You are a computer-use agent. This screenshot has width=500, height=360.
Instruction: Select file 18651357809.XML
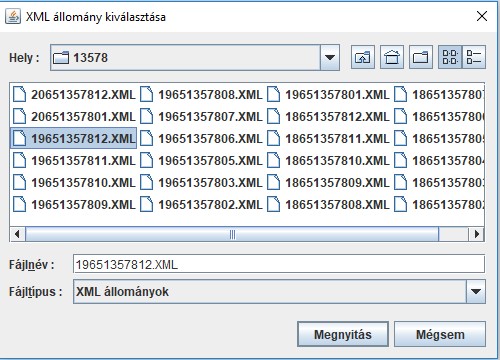(x=328, y=183)
